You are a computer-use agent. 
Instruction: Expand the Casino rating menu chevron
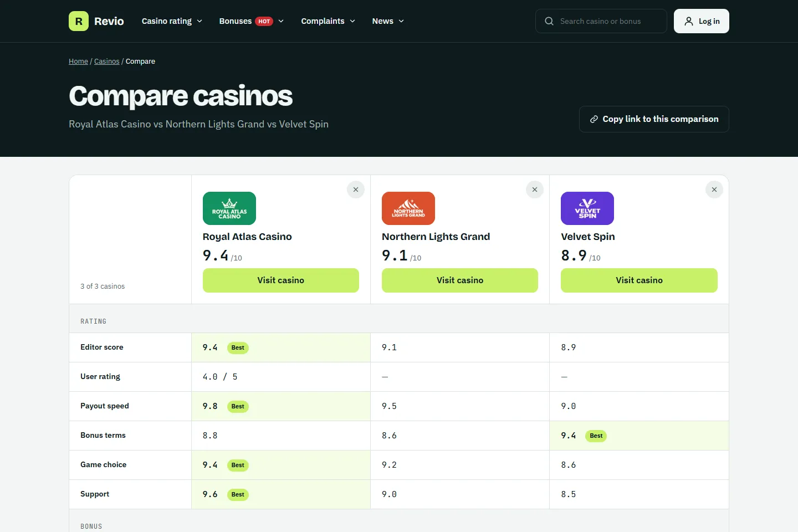199,21
